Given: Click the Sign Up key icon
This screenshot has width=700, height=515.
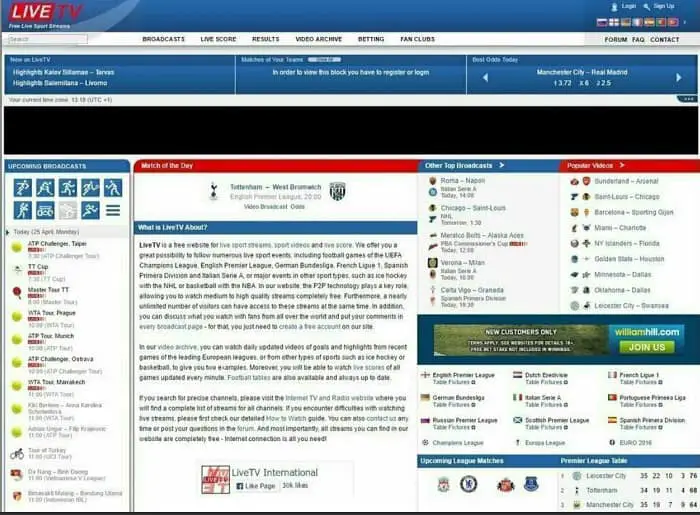Looking at the screenshot, I should pyautogui.click(x=646, y=7).
